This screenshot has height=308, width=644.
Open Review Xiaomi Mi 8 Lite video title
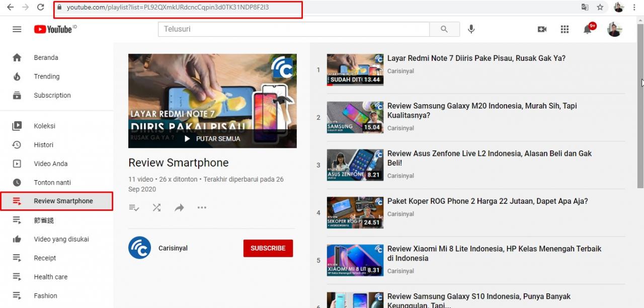pos(494,253)
